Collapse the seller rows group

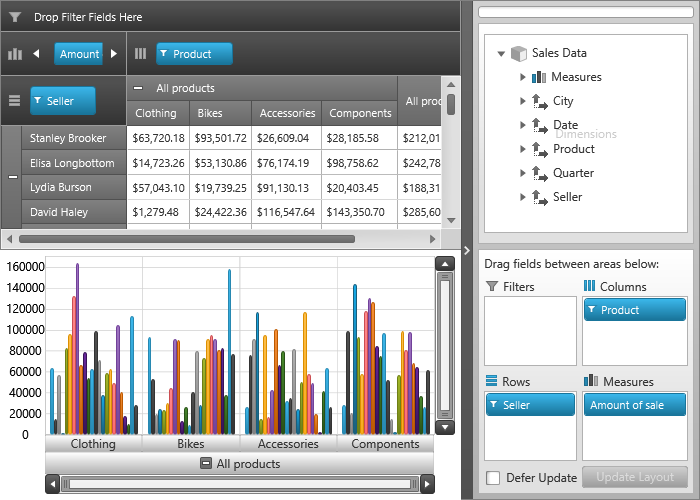tap(13, 177)
